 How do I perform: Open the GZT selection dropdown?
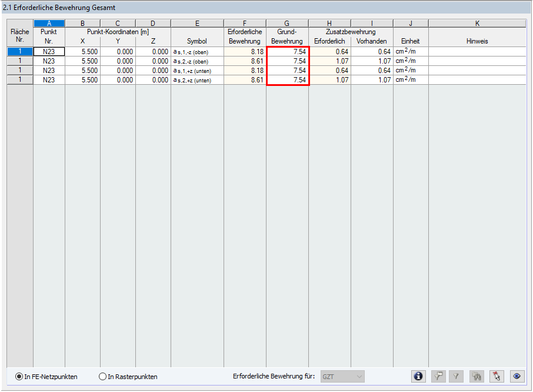[359, 377]
